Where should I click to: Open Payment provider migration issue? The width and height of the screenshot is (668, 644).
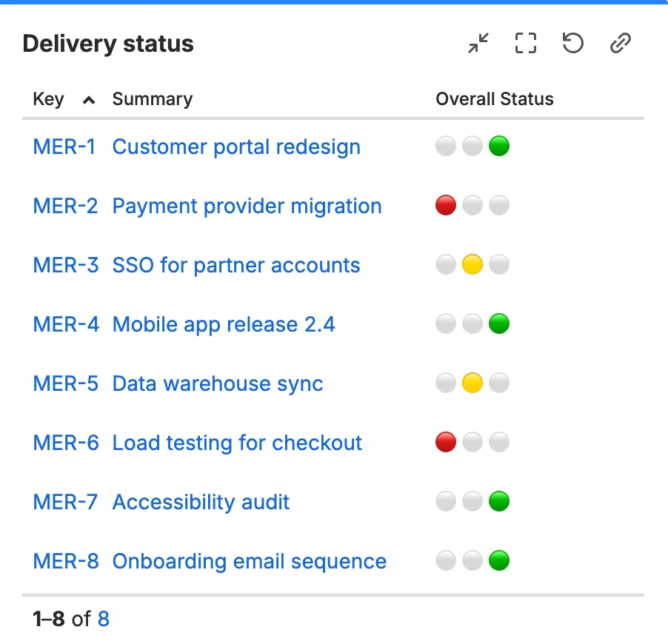(247, 206)
